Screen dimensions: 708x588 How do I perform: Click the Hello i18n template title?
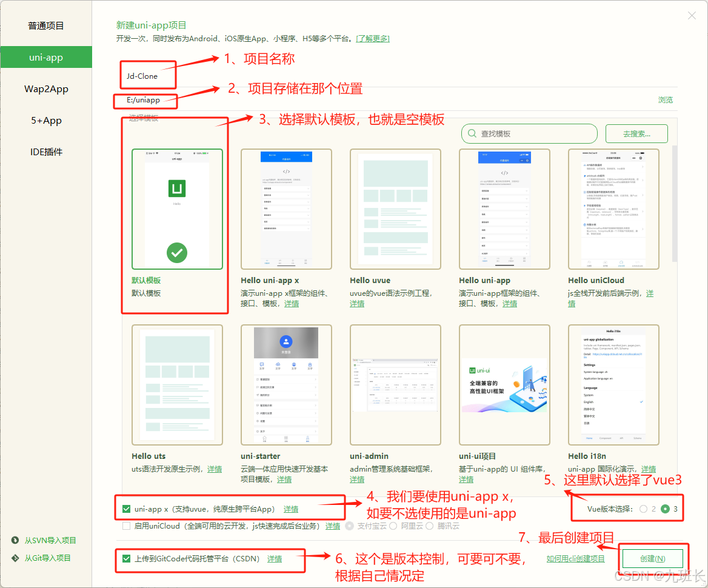pos(587,456)
